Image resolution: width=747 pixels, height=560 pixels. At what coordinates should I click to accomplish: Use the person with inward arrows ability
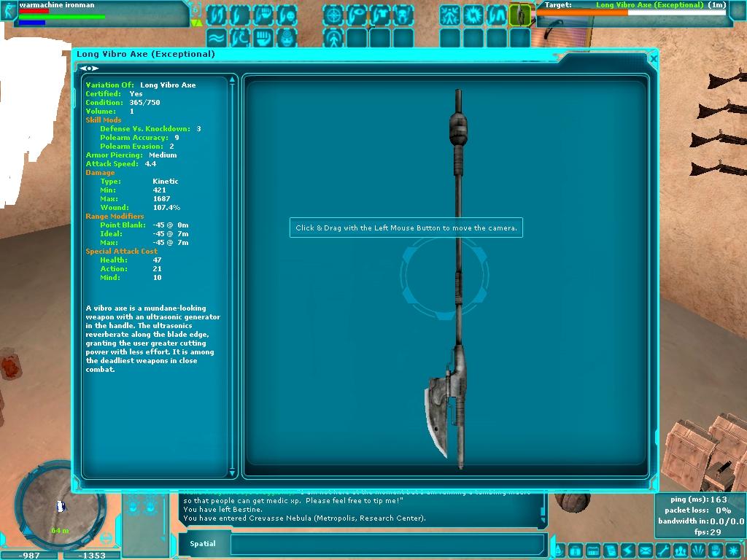point(449,15)
